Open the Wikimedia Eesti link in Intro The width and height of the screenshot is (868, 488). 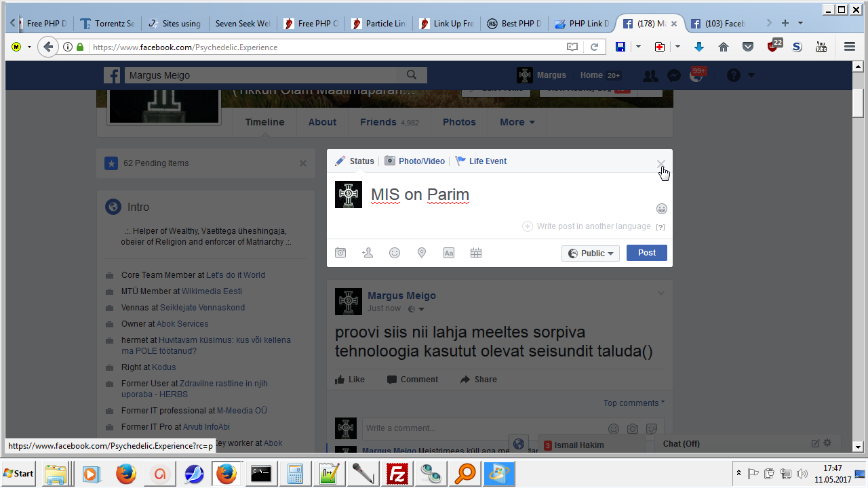pyautogui.click(x=212, y=291)
